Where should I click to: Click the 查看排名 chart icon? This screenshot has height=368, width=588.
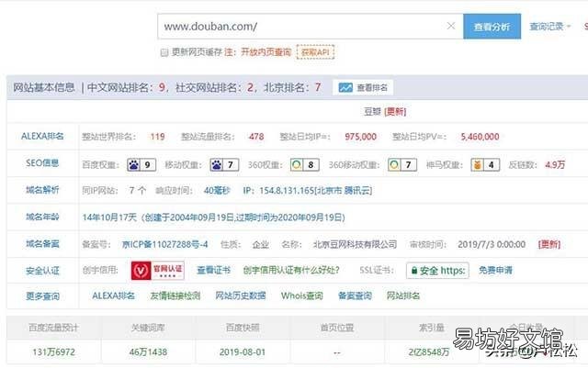click(x=345, y=88)
